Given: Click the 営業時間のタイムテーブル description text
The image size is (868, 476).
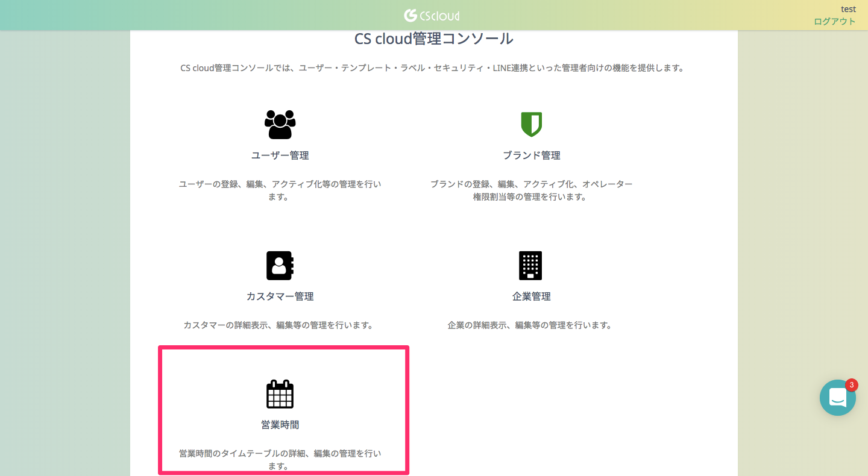Looking at the screenshot, I should click(280, 460).
